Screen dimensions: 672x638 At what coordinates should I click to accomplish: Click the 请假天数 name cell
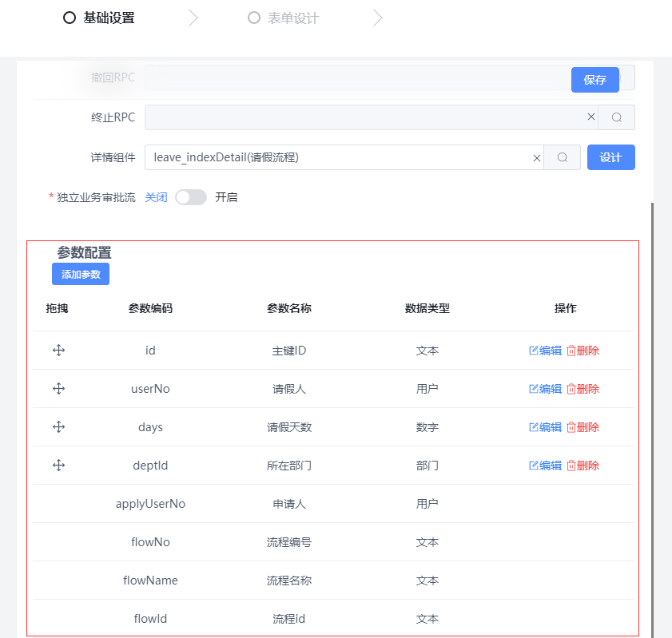tap(289, 427)
